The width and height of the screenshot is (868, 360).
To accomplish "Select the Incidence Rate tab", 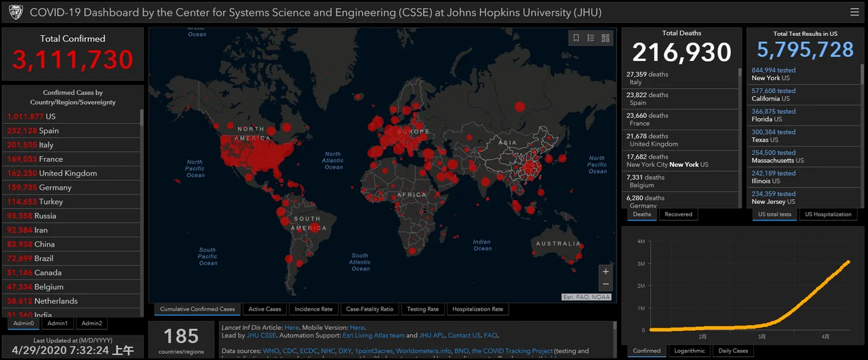I will (x=313, y=309).
